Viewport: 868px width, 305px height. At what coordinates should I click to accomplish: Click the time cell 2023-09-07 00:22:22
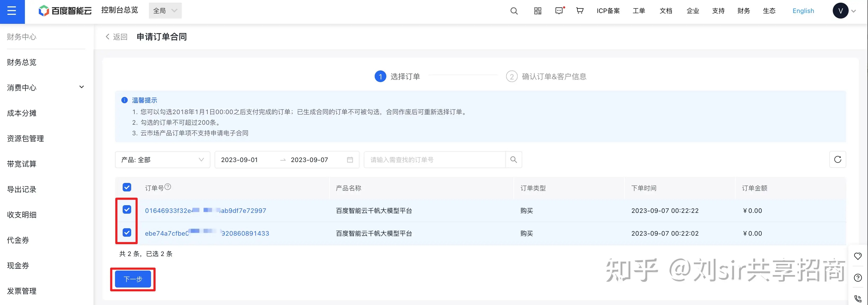[x=665, y=210]
